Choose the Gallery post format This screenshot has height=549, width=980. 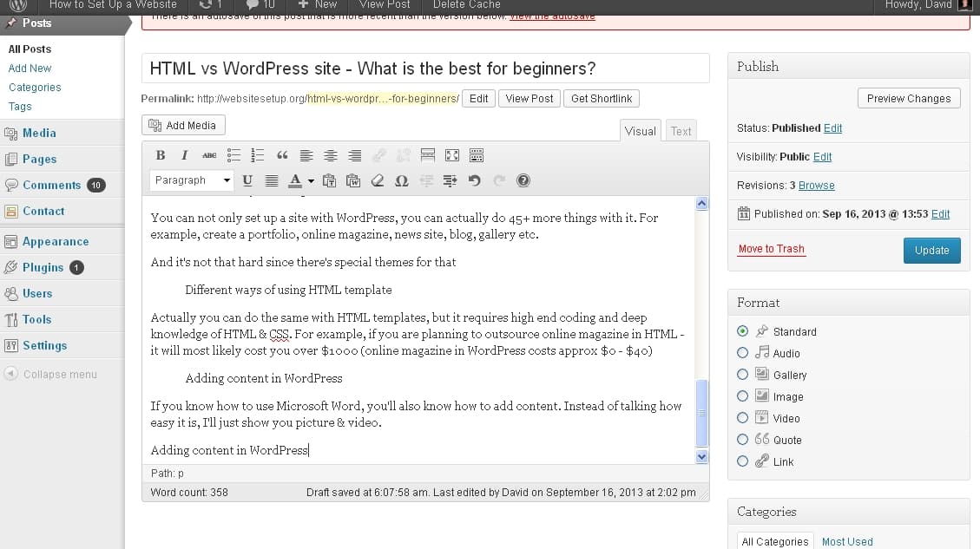pos(742,375)
